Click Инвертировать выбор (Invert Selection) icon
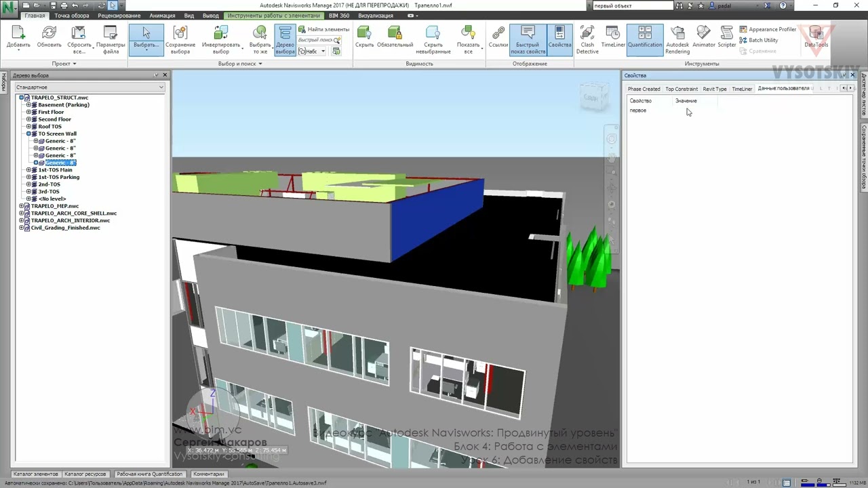This screenshot has width=868, height=488. pos(221,33)
